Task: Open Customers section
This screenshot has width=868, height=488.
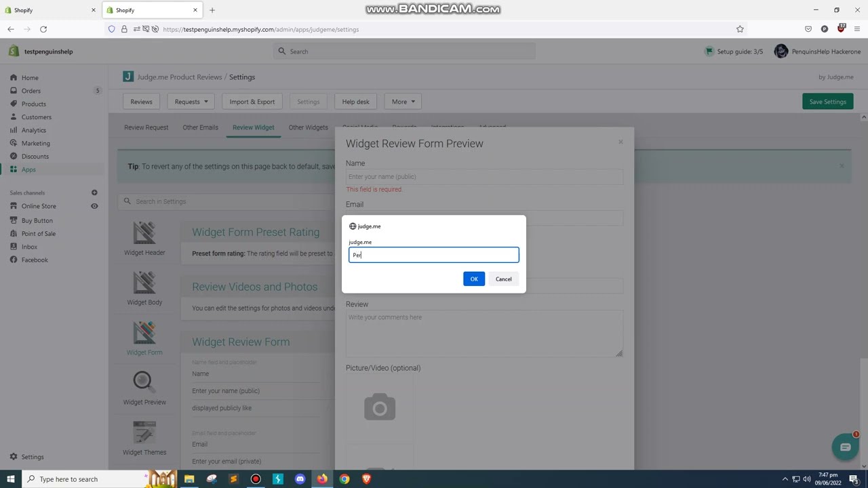Action: 36,117
